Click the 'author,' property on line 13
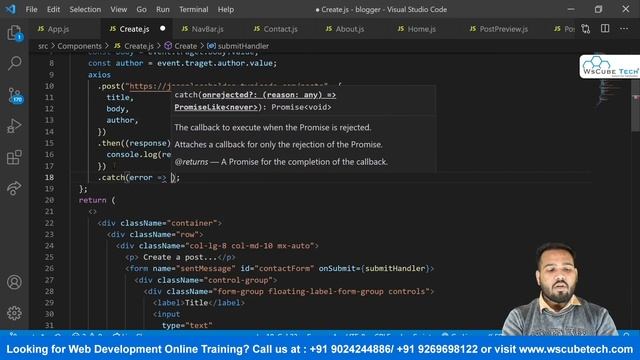 [x=122, y=120]
